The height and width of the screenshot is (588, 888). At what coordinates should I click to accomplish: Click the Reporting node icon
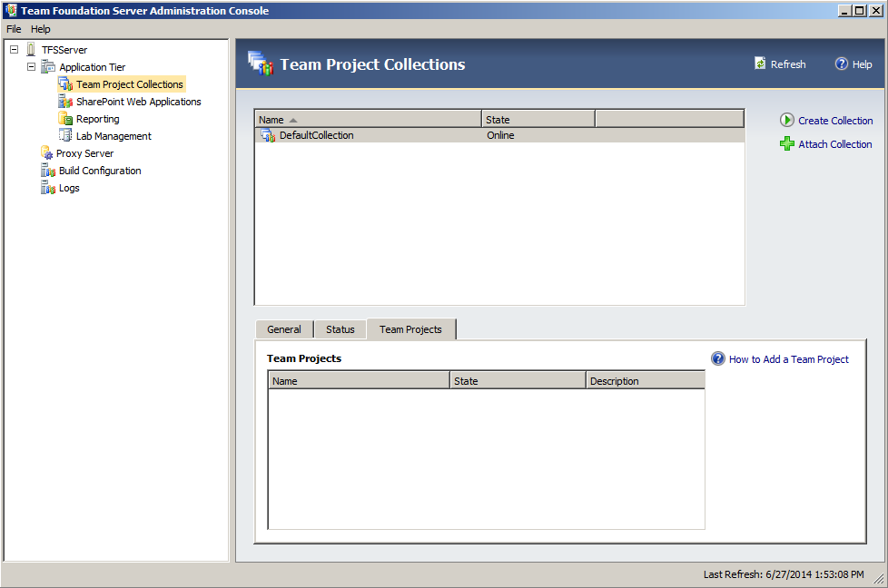coord(65,119)
